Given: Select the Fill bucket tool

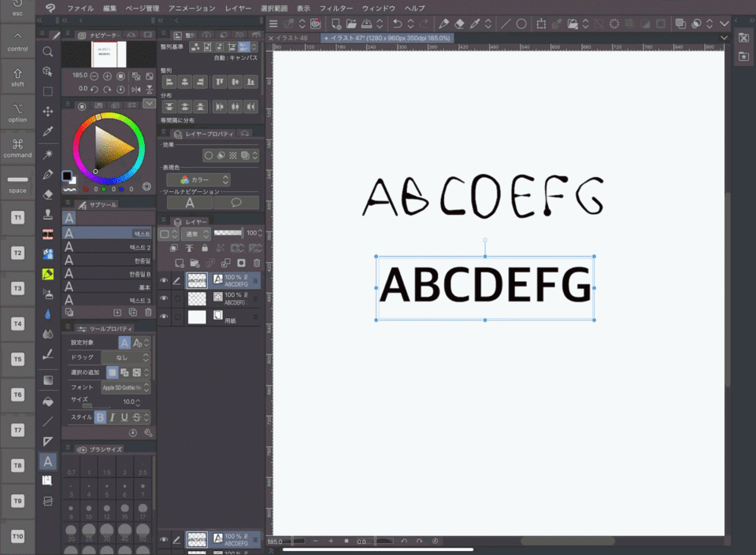Looking at the screenshot, I should [48, 401].
